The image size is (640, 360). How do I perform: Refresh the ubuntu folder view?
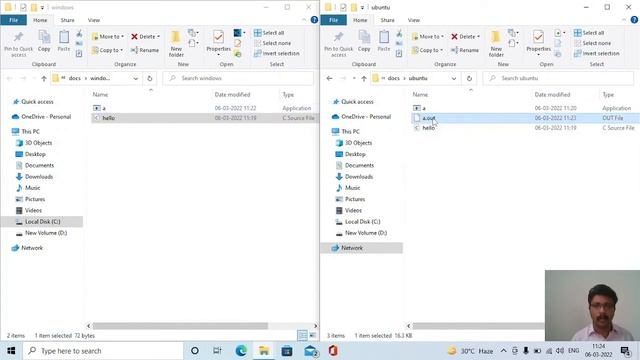[x=469, y=78]
